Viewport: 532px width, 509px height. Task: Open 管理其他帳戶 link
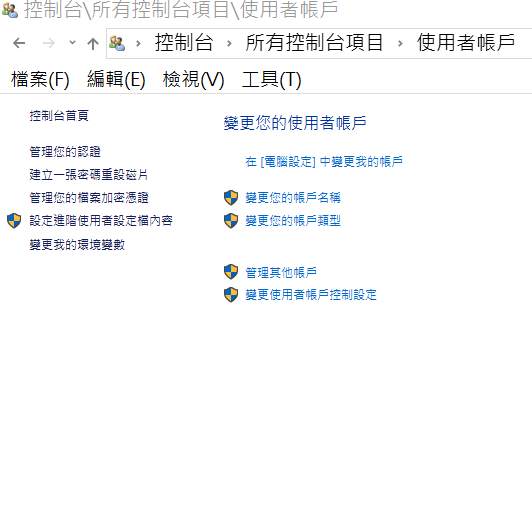click(281, 272)
